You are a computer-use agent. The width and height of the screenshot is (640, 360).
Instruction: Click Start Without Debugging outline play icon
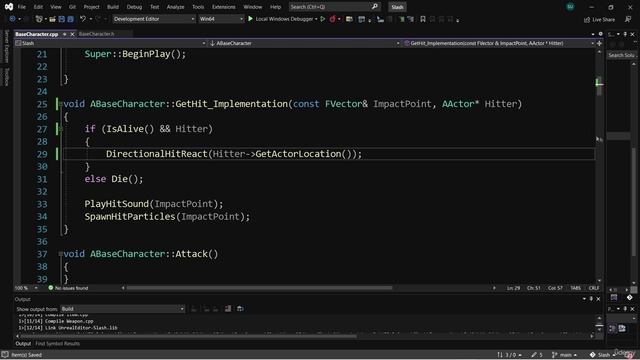tap(323, 19)
